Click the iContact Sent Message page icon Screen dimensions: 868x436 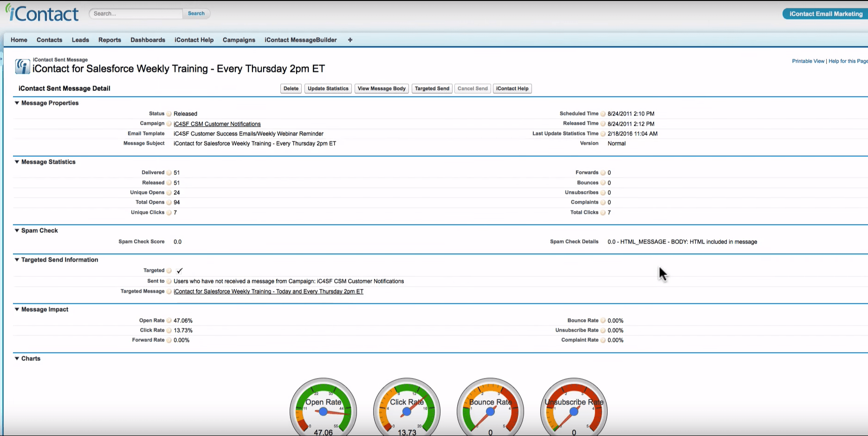23,66
